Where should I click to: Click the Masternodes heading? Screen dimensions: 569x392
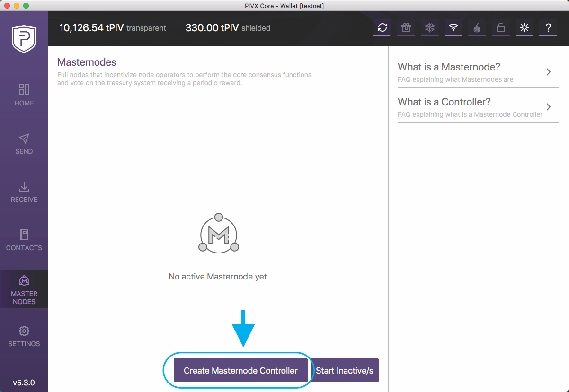[x=87, y=62]
